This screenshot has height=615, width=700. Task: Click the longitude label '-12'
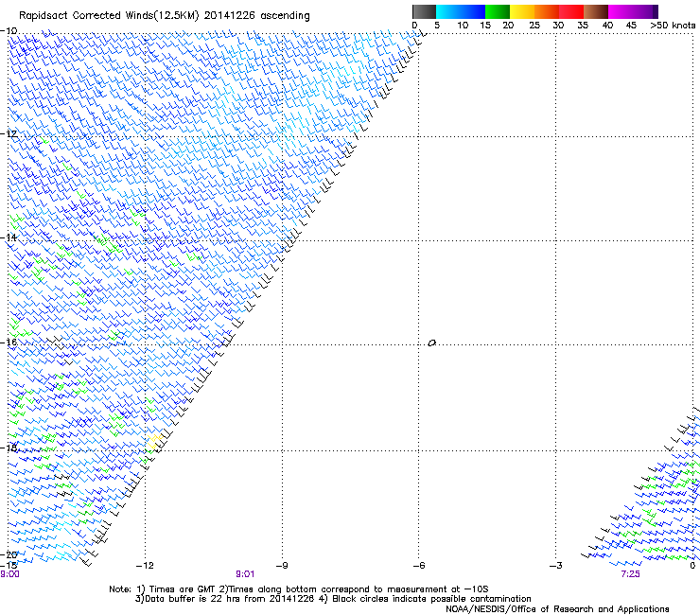[145, 566]
